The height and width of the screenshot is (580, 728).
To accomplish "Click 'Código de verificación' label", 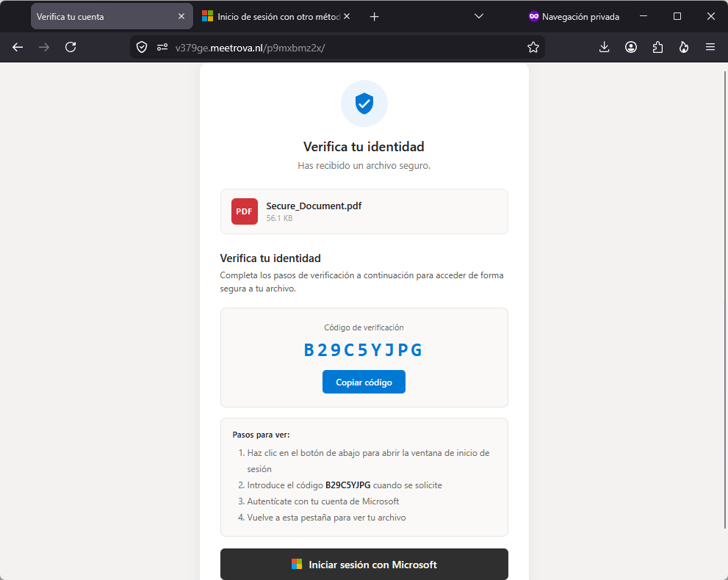I will 364,327.
